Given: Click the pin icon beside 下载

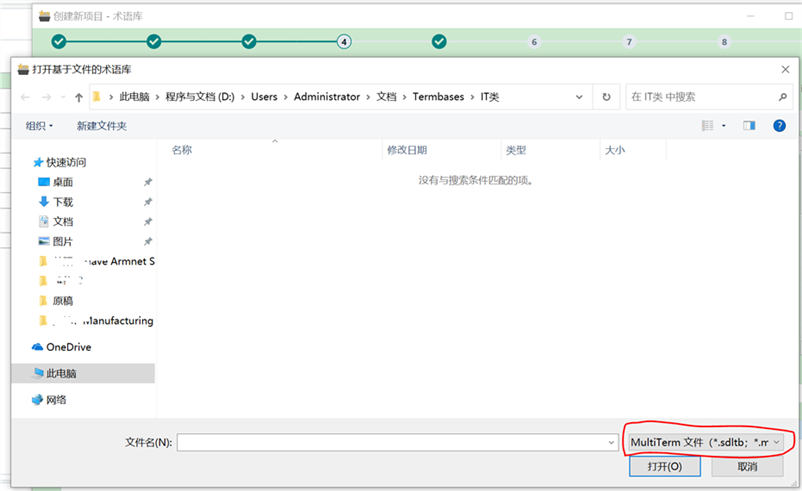Looking at the screenshot, I should point(148,202).
